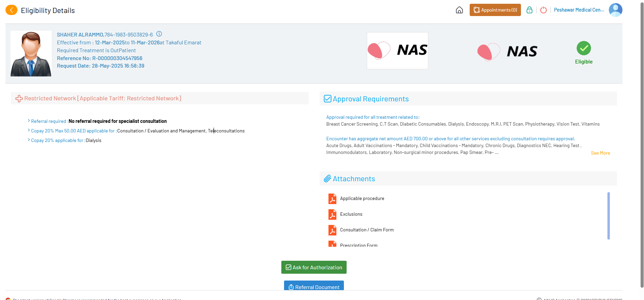Open the Exclusions attachment

351,214
